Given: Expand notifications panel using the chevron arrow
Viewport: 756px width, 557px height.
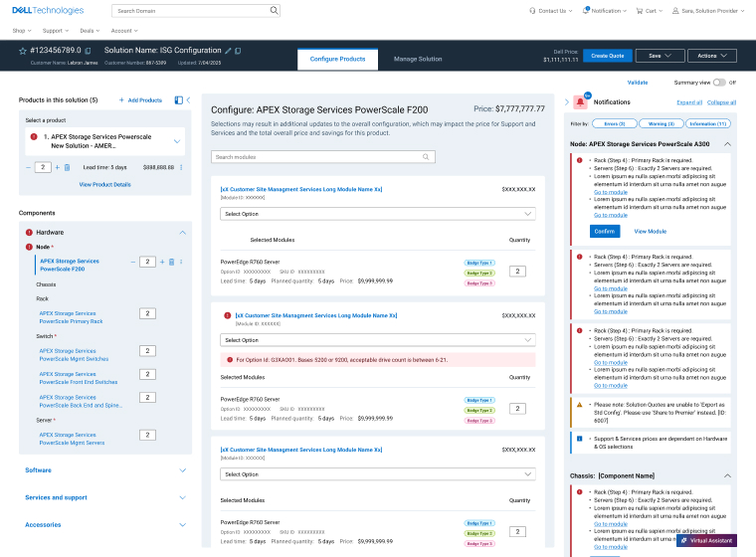Looking at the screenshot, I should 567,101.
